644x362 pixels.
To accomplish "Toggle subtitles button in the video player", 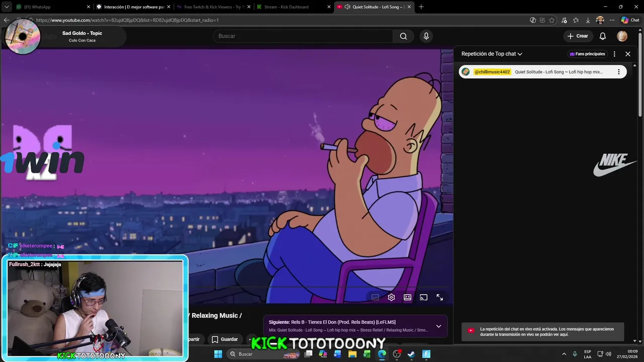I will (x=375, y=297).
